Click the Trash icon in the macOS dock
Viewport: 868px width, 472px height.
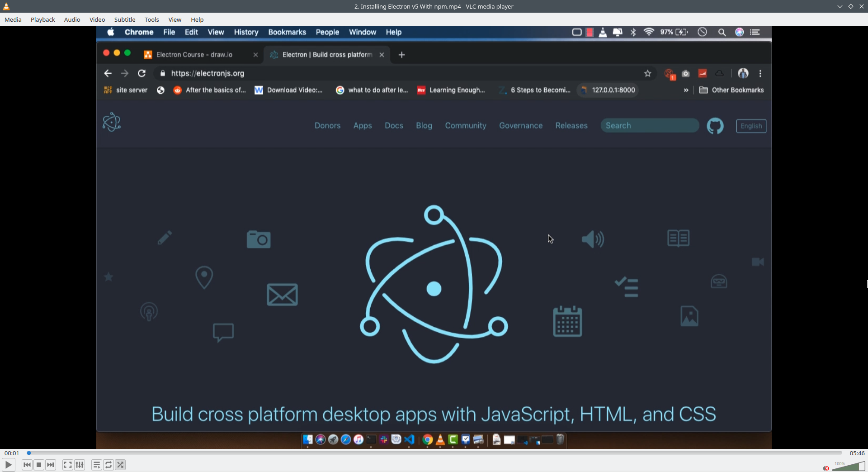pyautogui.click(x=560, y=439)
